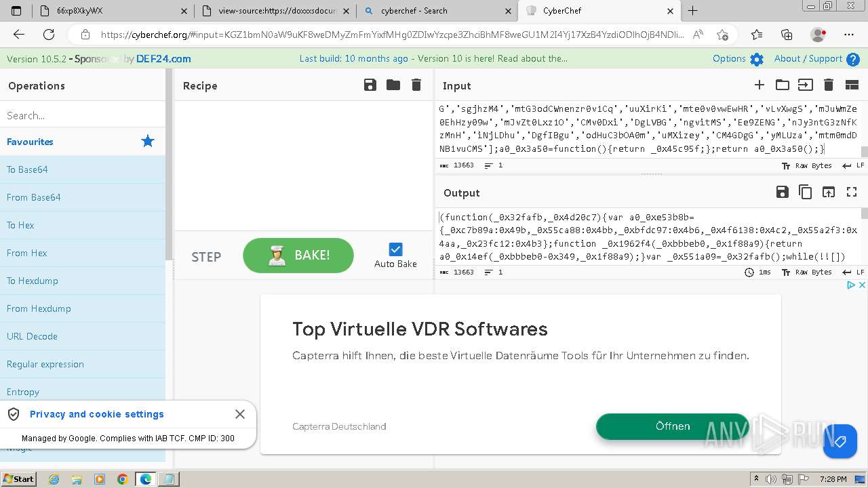Open a new browser tab
This screenshot has width=868, height=488.
[692, 11]
